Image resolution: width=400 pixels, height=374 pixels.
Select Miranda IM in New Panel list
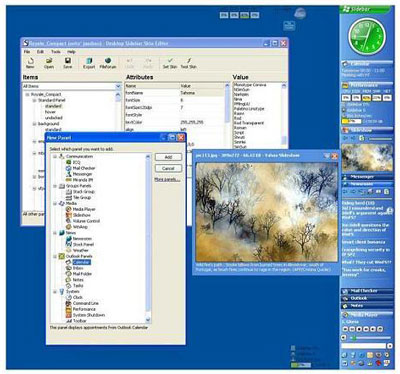click(79, 180)
